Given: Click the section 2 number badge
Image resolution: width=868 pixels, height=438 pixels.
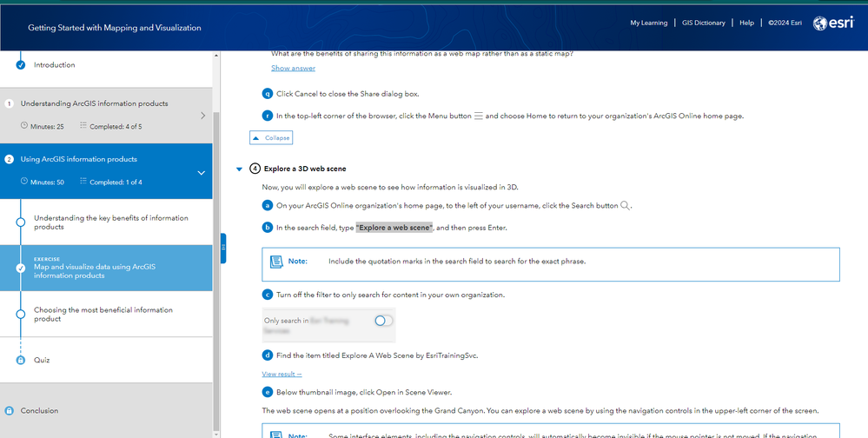Looking at the screenshot, I should [x=9, y=159].
